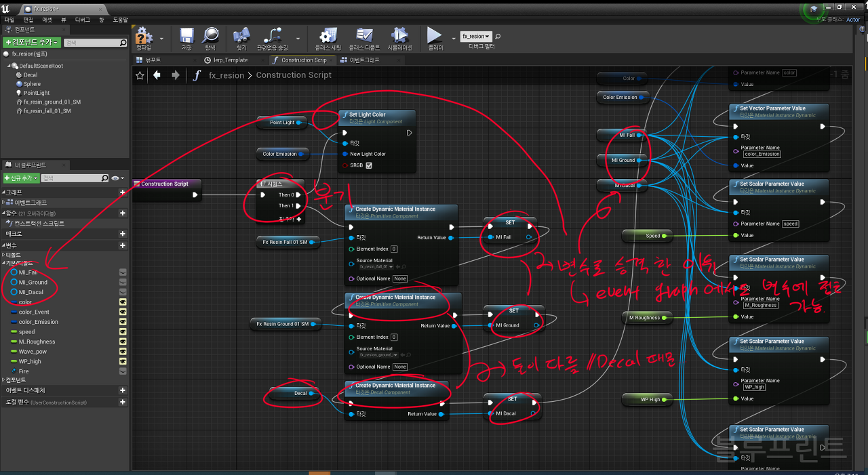This screenshot has width=868, height=475.
Task: Open the 디버그 (Debug) menu
Action: tap(82, 20)
